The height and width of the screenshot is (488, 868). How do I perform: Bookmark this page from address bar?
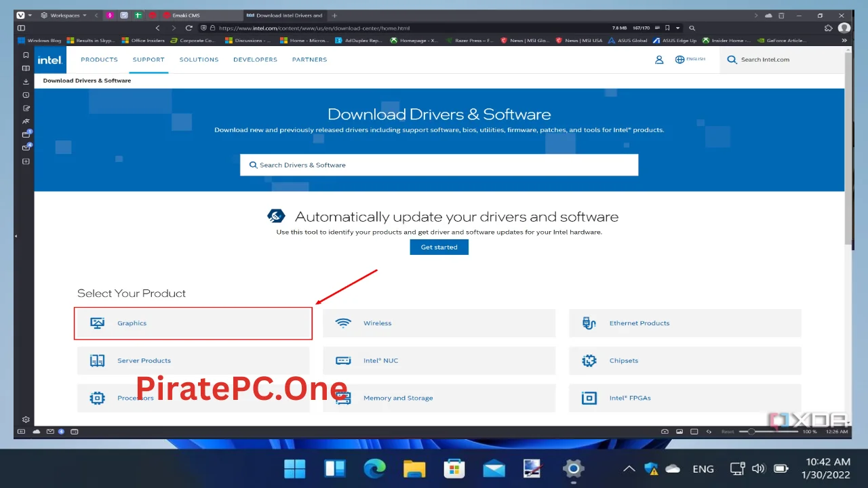(668, 28)
